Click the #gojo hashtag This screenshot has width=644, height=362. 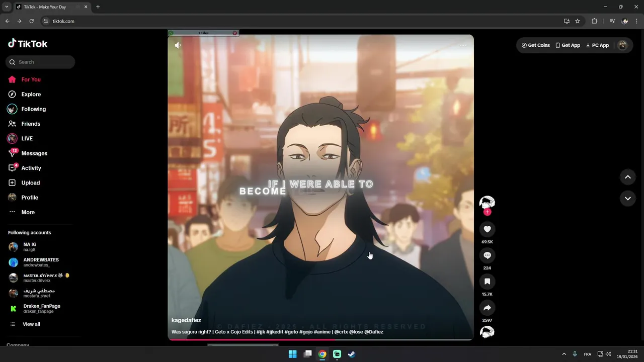tap(306, 332)
